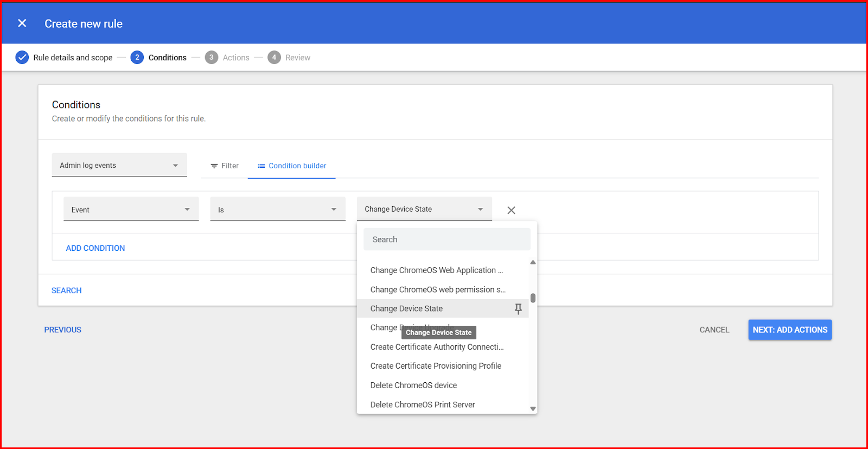
Task: Click the step 4 Review circle icon
Action: [x=274, y=58]
